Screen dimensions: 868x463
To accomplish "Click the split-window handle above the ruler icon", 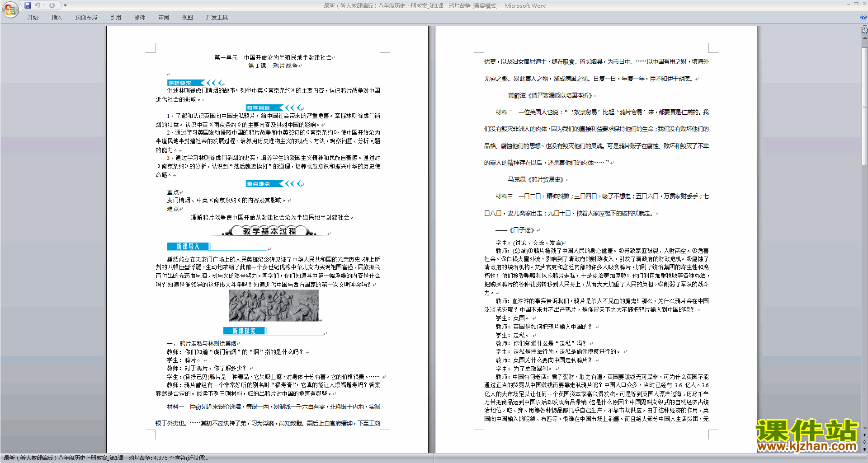I will [x=864, y=26].
